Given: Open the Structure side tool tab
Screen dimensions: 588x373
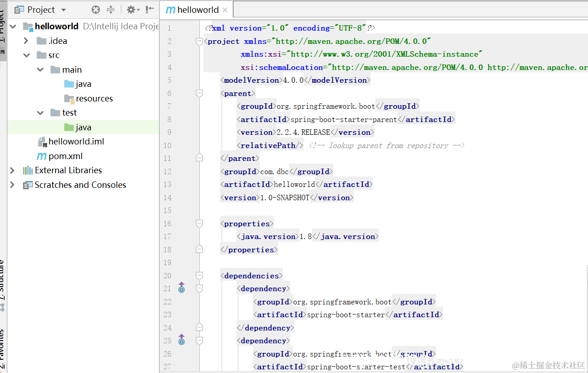Looking at the screenshot, I should point(2,286).
